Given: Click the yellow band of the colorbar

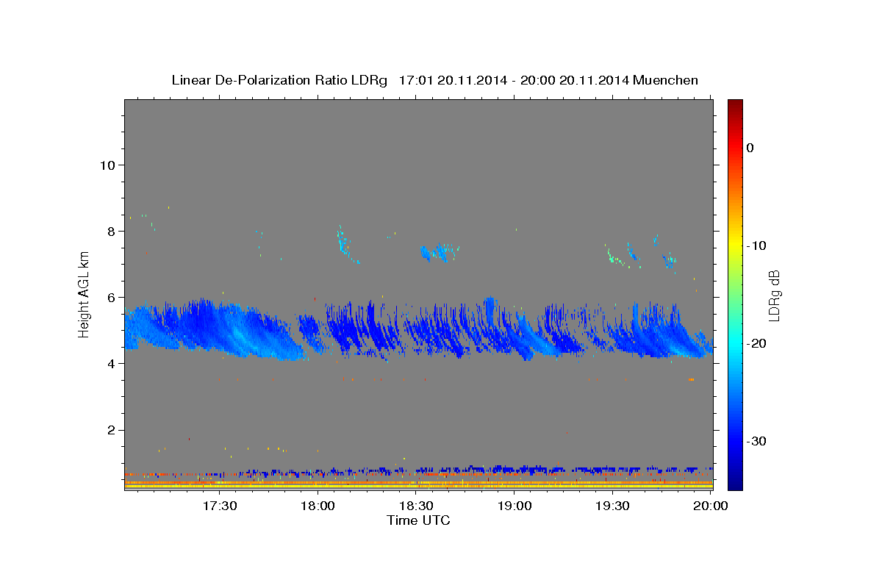Looking at the screenshot, I should click(x=735, y=245).
